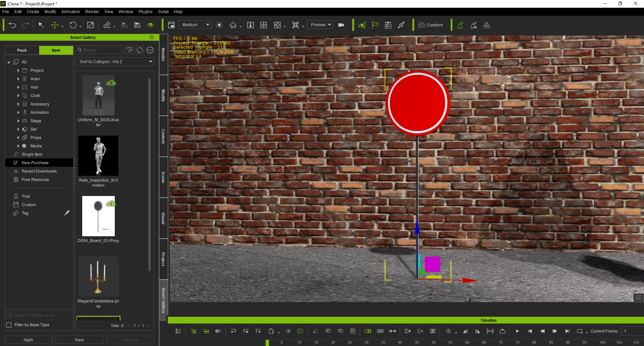The width and height of the screenshot is (644, 346).
Task: Select Walk_Inspection_M motion thumbnail
Action: point(98,156)
